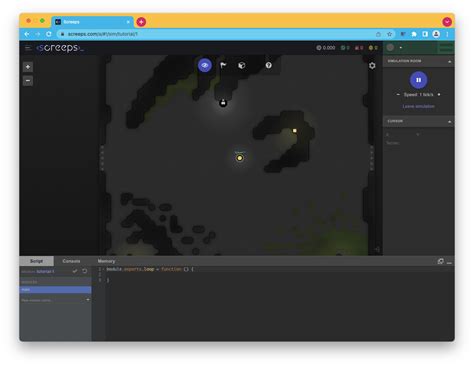Add the new module with plus icon
Screen dimensions: 474x367
pos(88,300)
